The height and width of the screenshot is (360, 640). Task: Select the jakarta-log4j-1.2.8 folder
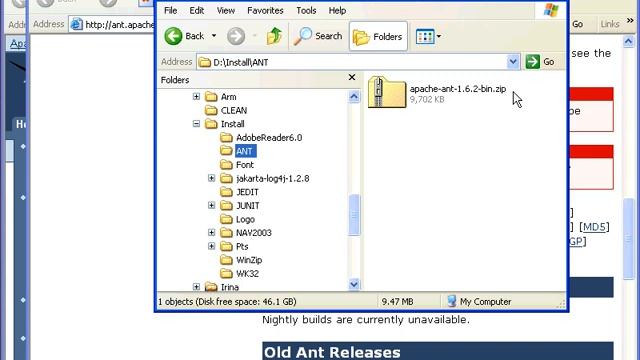[272, 178]
